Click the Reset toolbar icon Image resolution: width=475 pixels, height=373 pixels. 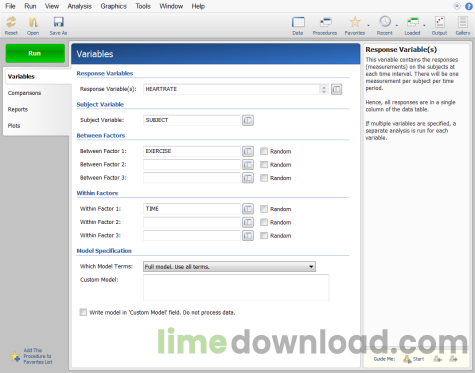coord(11,26)
